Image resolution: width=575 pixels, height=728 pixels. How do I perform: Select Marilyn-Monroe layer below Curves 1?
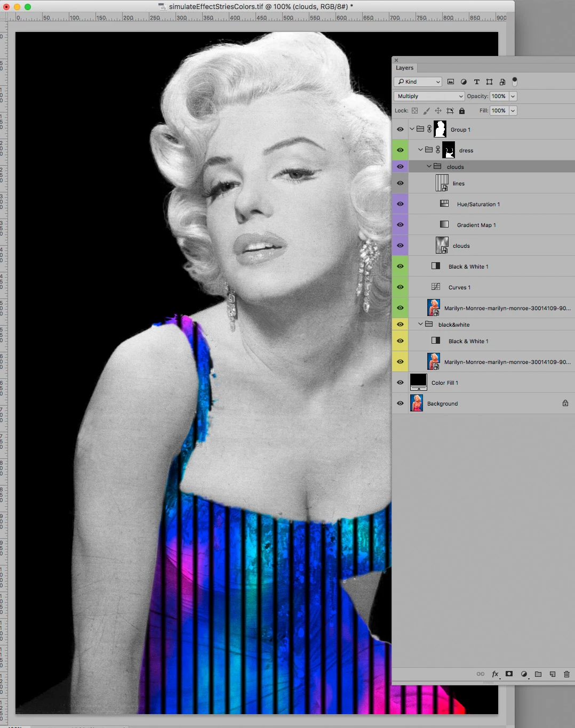(x=507, y=308)
